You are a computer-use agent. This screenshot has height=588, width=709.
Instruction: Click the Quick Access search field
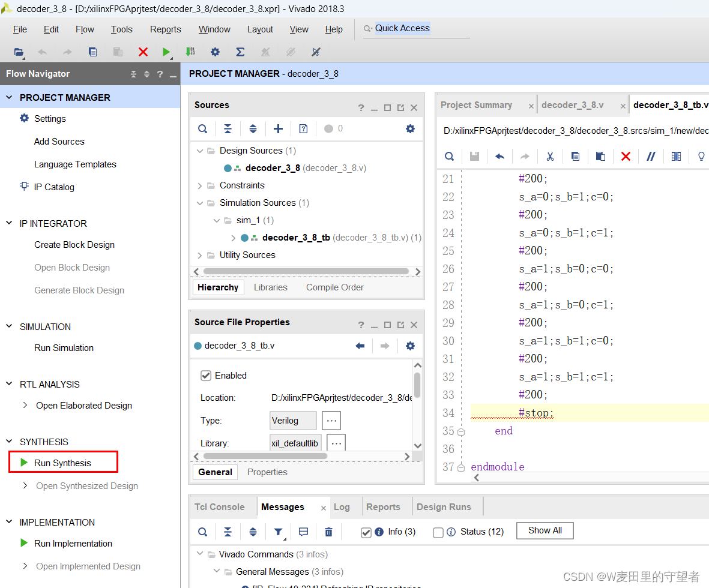416,28
